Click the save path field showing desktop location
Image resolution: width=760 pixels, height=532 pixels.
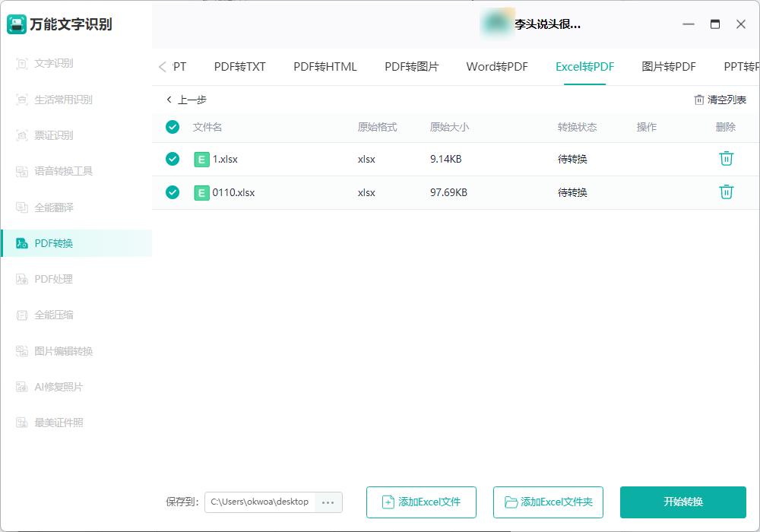click(x=258, y=502)
